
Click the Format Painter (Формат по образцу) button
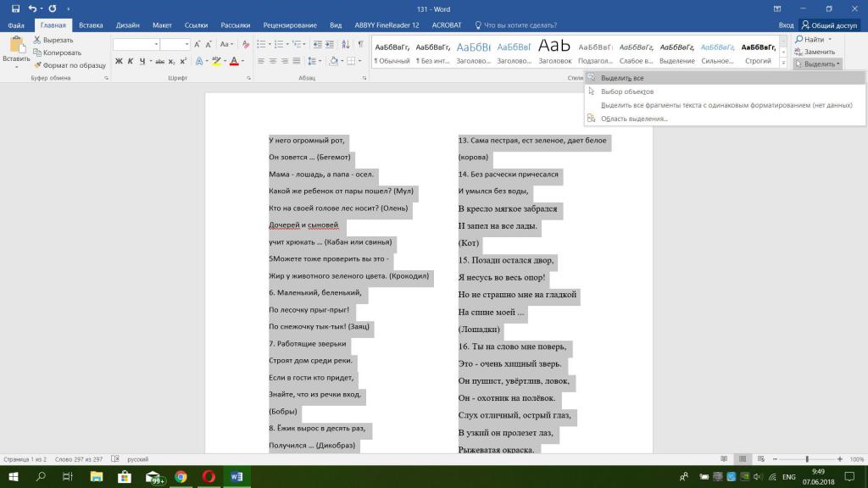point(69,64)
